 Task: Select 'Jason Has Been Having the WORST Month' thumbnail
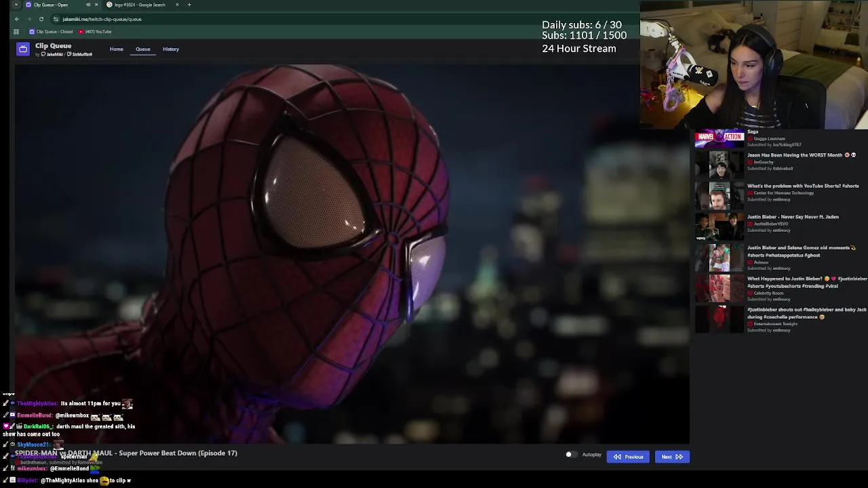(719, 165)
